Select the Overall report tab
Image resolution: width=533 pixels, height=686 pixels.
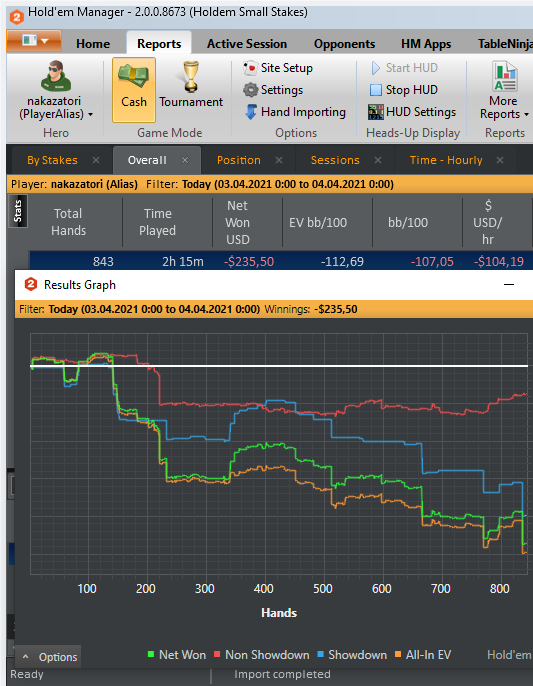pos(147,160)
